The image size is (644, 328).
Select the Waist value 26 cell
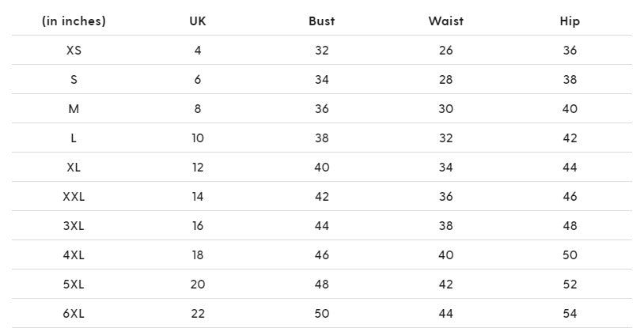pos(445,51)
